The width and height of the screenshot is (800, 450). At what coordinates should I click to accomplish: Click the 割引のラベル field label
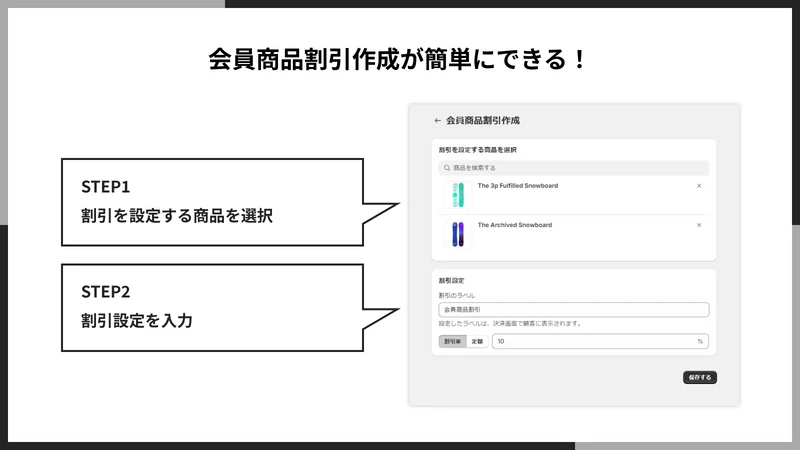457,295
